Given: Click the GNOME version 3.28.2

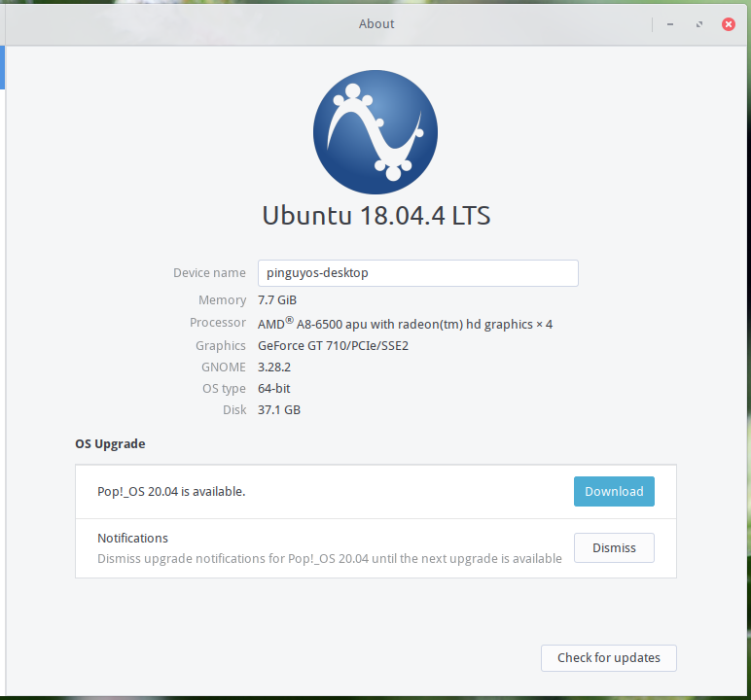Looking at the screenshot, I should (x=274, y=367).
